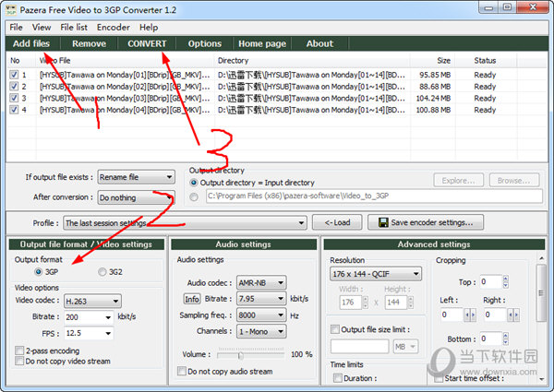The height and width of the screenshot is (392, 554).
Task: Open the Encoder menu
Action: point(113,27)
